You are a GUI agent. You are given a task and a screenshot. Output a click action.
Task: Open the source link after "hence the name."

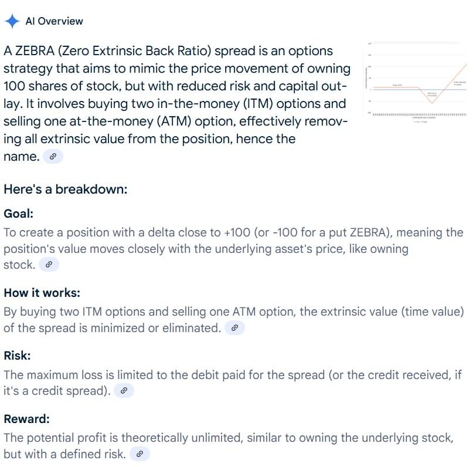coord(53,157)
